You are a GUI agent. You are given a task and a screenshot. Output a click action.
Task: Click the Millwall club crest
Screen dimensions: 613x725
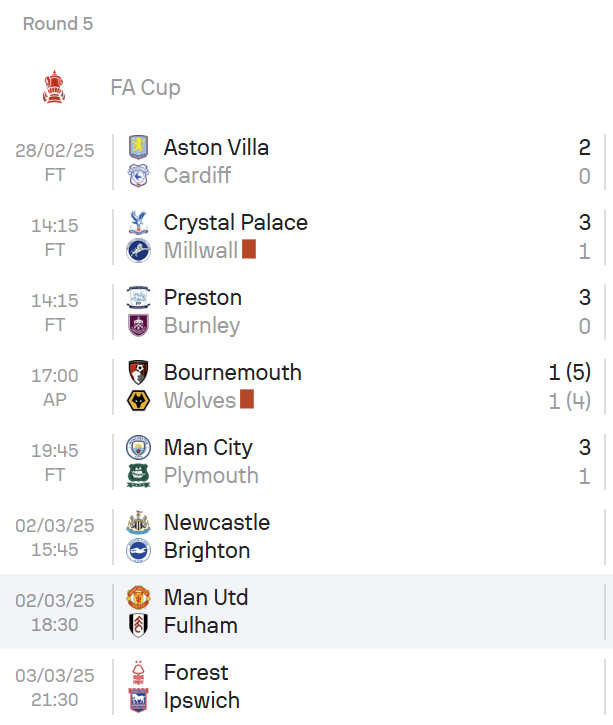[138, 250]
